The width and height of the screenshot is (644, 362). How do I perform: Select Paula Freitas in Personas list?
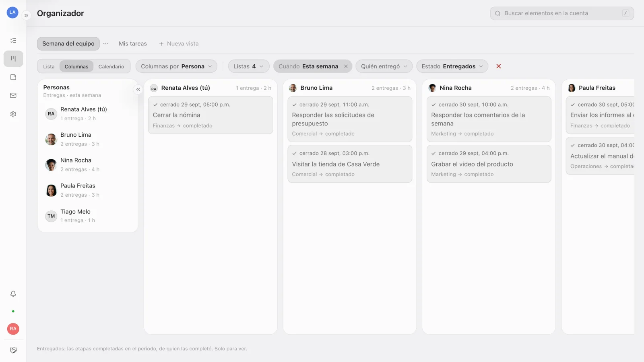(88, 190)
